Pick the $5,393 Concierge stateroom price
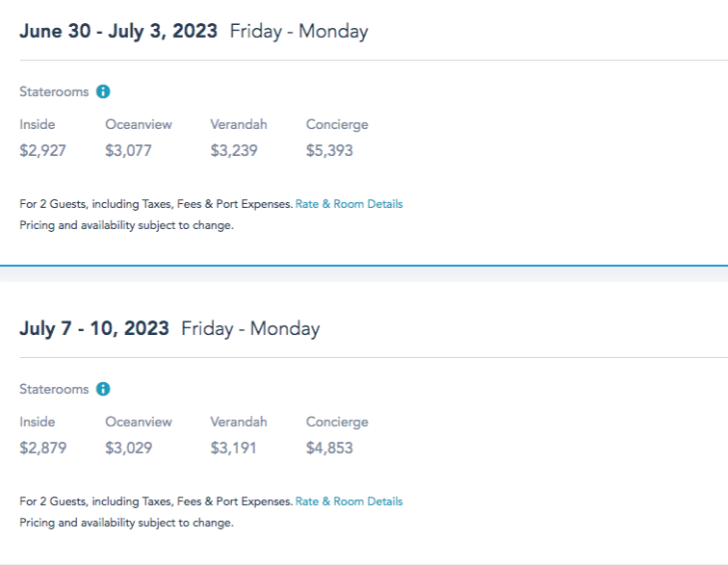The image size is (728, 565). click(x=329, y=150)
